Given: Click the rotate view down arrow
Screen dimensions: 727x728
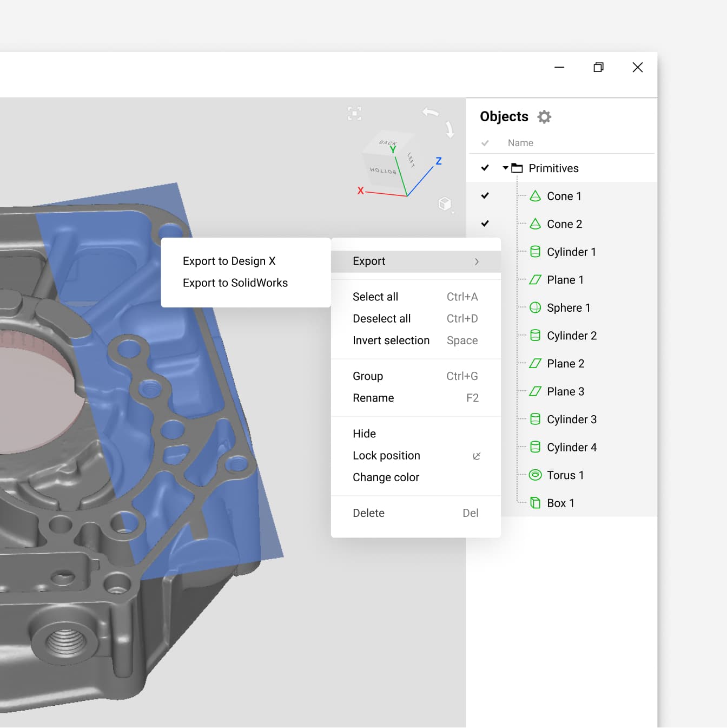Looking at the screenshot, I should click(x=450, y=129).
